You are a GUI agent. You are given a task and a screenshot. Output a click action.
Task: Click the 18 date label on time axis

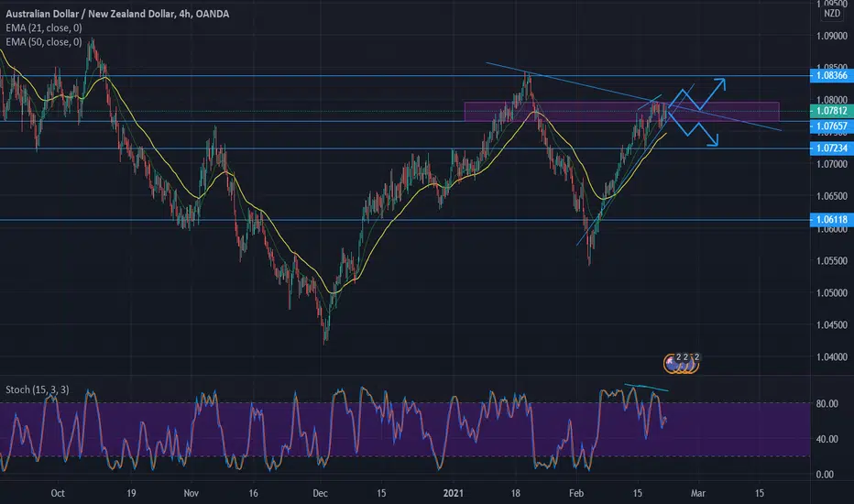(x=515, y=493)
